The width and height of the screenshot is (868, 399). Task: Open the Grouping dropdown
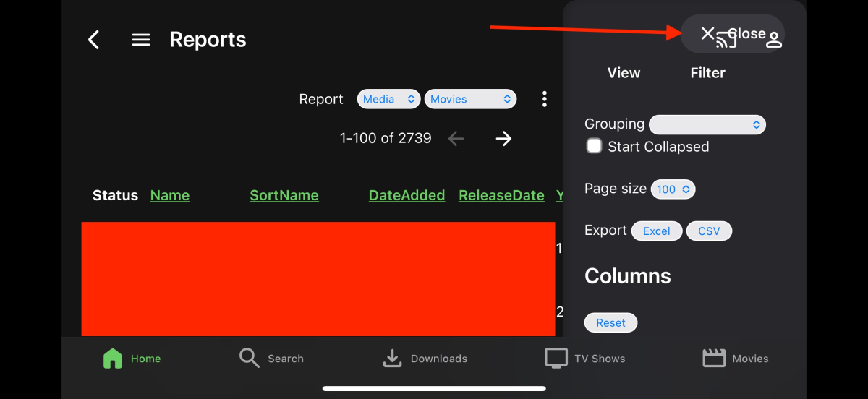click(x=707, y=125)
